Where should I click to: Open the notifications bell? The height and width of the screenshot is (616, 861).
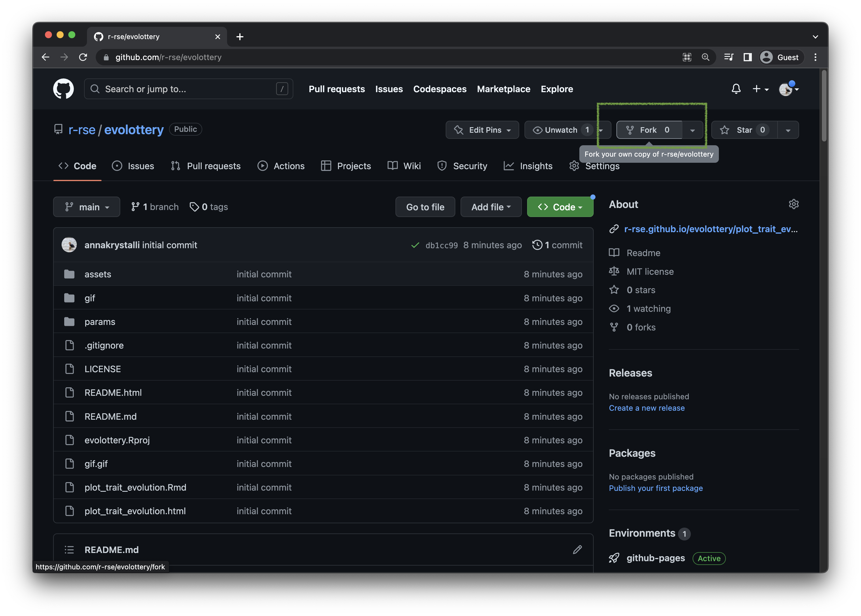(735, 89)
